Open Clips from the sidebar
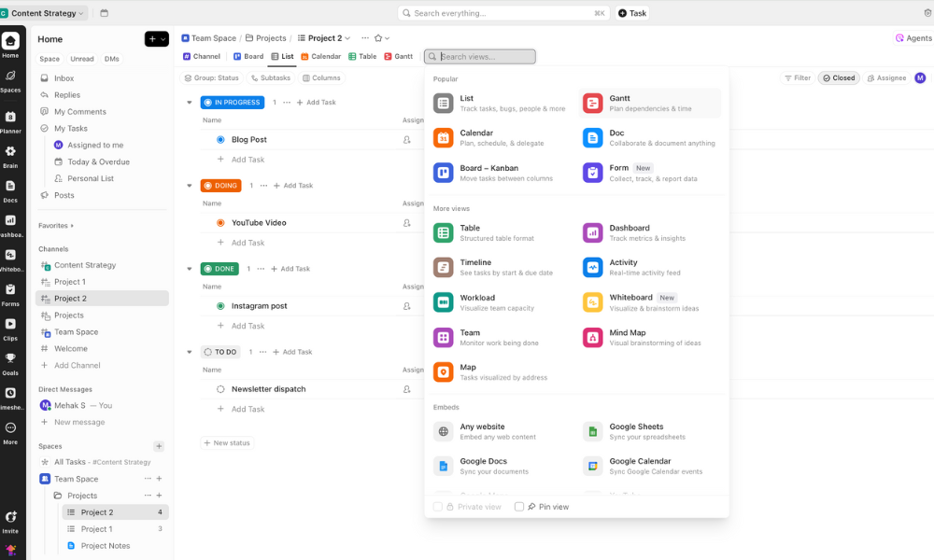934x560 pixels. (x=10, y=324)
